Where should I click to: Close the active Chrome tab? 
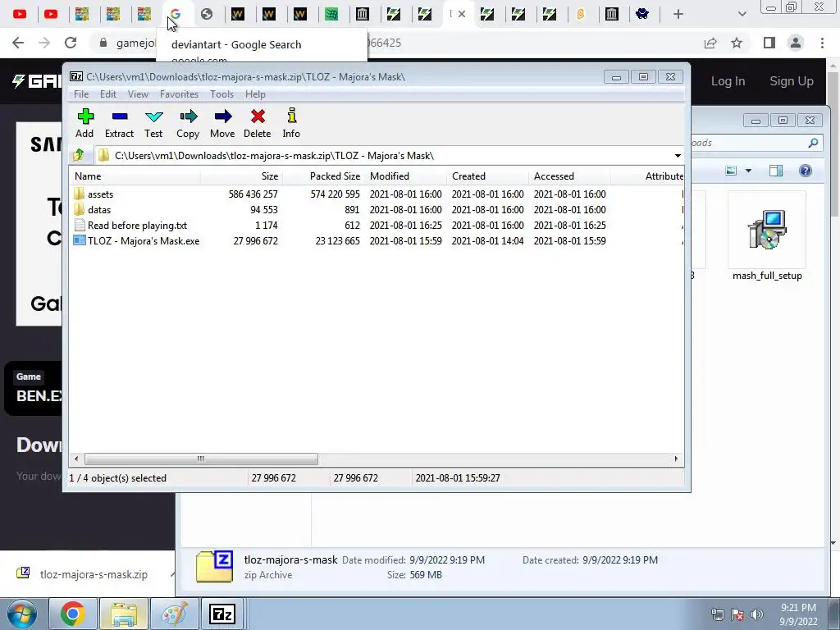coord(462,14)
